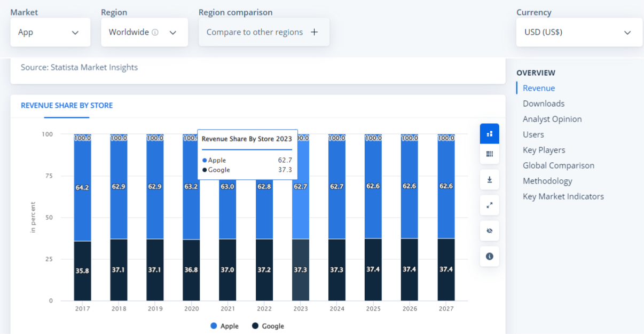The width and height of the screenshot is (644, 334).
Task: Click info icon beside Worldwide
Action: [x=155, y=33]
